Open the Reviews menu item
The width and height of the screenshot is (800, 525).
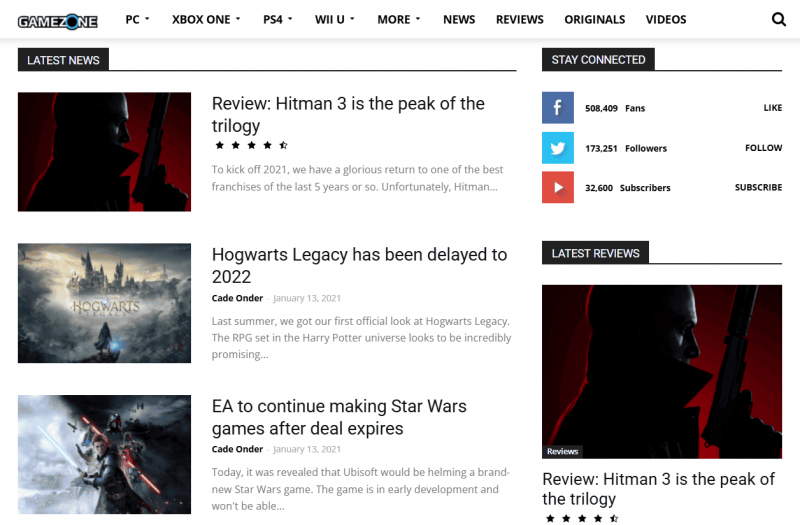[x=520, y=19]
